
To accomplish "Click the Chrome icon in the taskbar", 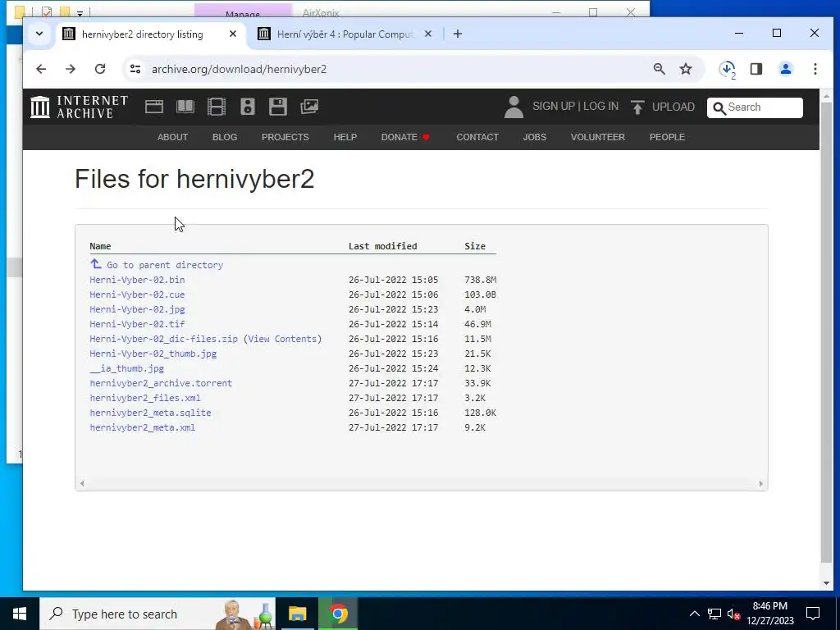I will tap(338, 614).
